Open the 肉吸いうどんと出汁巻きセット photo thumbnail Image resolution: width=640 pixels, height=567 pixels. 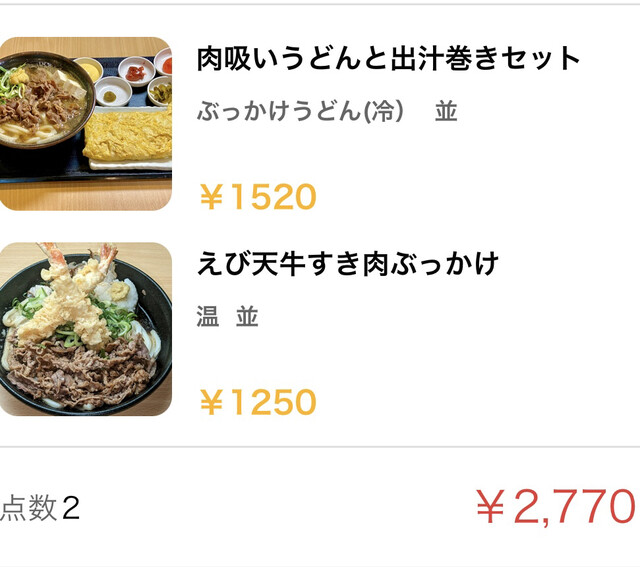pos(85,123)
